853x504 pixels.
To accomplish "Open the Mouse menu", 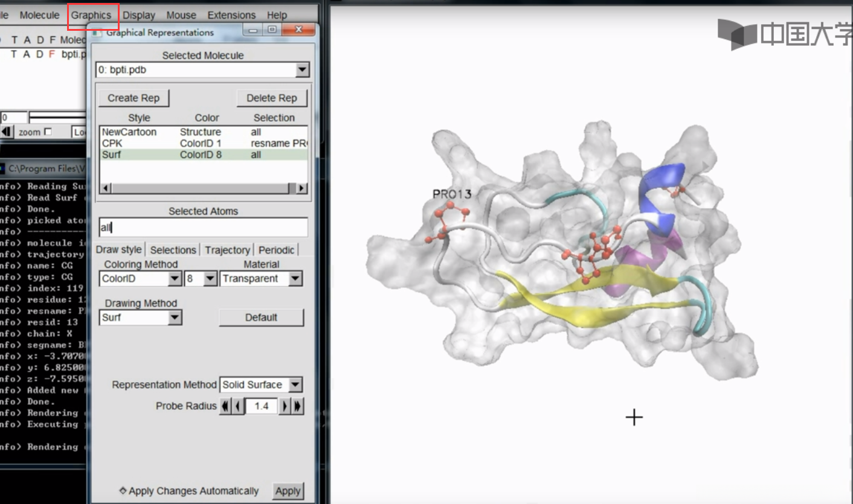I will (181, 15).
